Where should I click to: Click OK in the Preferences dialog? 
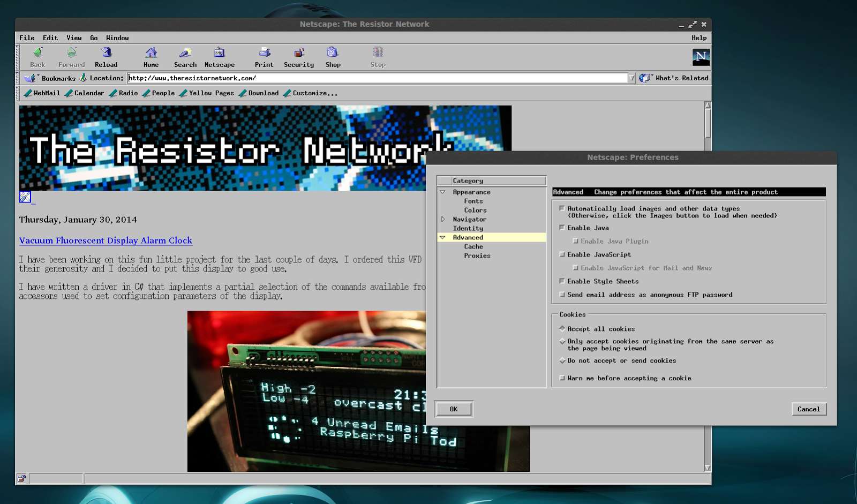[454, 409]
